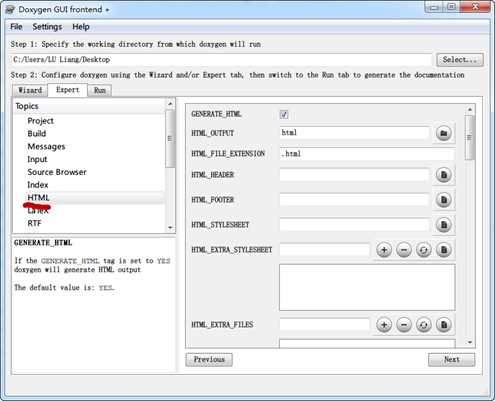495x401 pixels.
Task: Click the Topics list scrollbar thumb
Action: [170, 138]
